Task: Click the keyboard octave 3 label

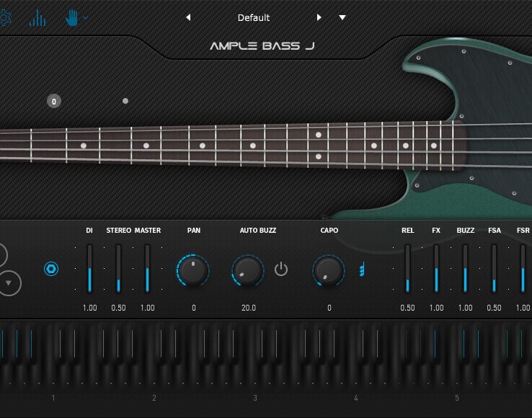Action: click(255, 398)
